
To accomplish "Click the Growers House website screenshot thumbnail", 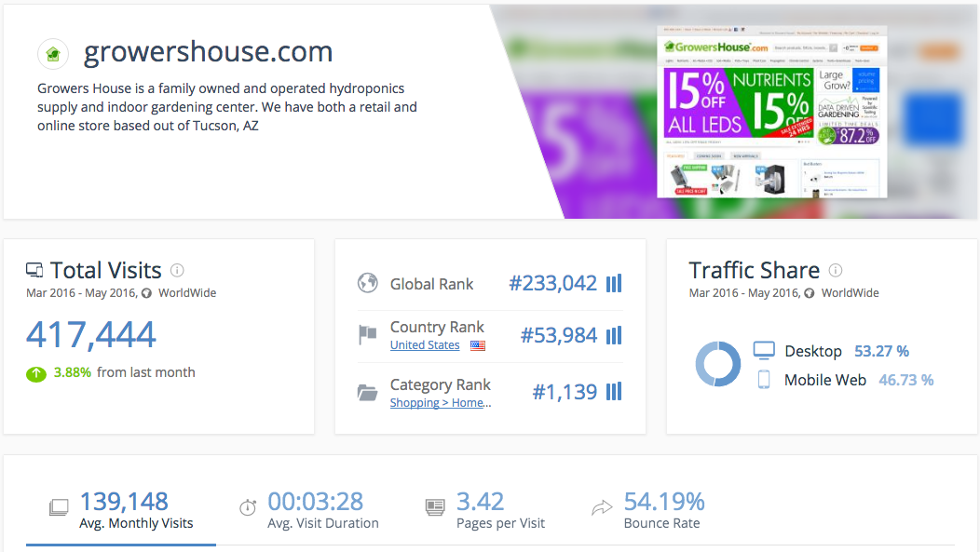I will pos(772,112).
